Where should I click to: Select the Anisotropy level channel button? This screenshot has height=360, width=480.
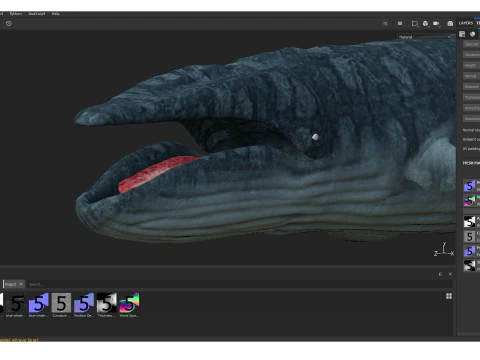(x=472, y=108)
